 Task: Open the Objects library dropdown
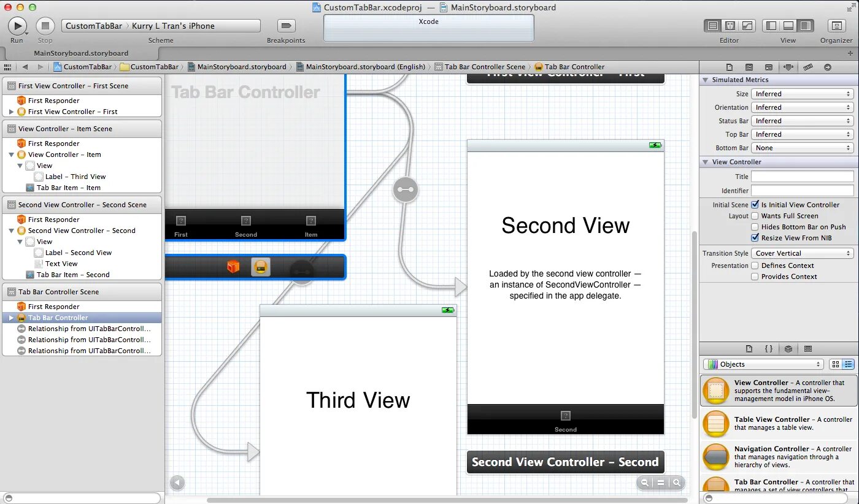click(763, 364)
